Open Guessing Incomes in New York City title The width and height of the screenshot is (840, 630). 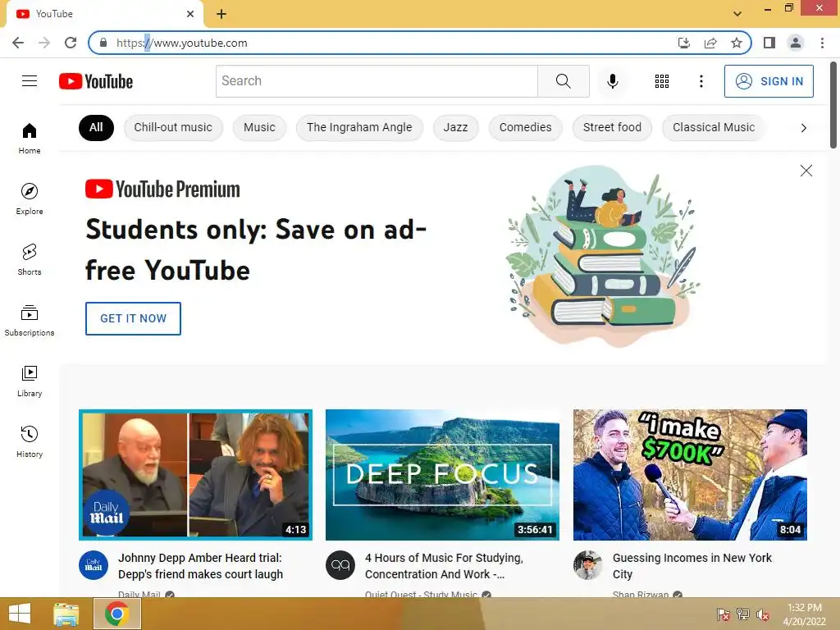tap(692, 566)
